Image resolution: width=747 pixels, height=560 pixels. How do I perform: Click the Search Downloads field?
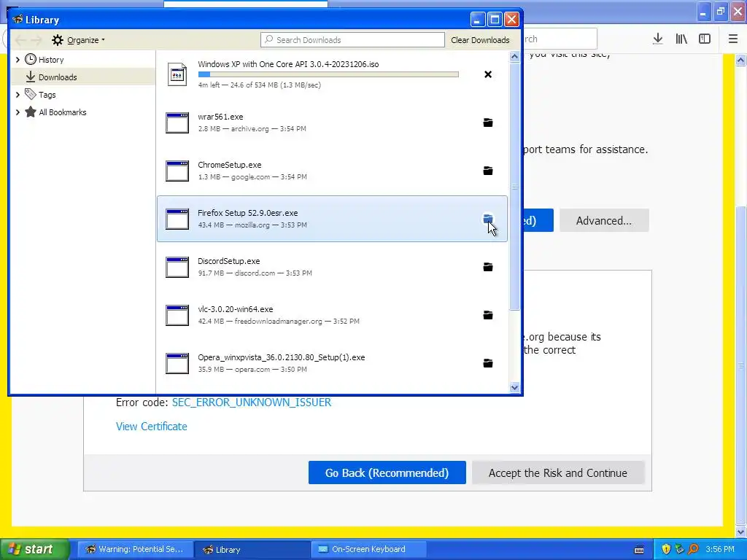(352, 40)
